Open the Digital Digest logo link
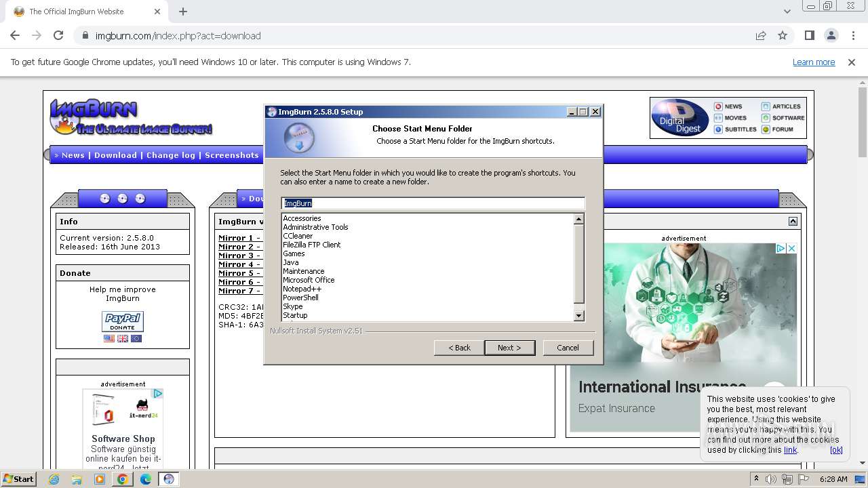This screenshot has height=488, width=868. click(680, 118)
